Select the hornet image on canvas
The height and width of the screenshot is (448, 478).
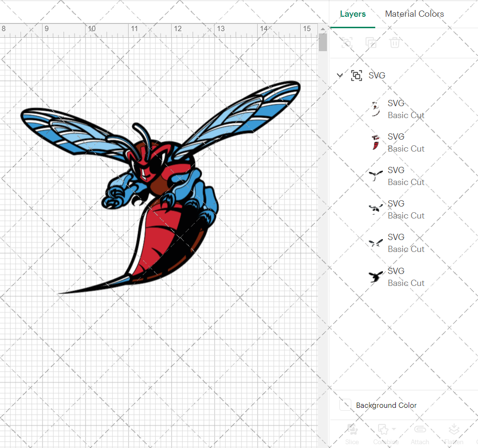pos(161,187)
